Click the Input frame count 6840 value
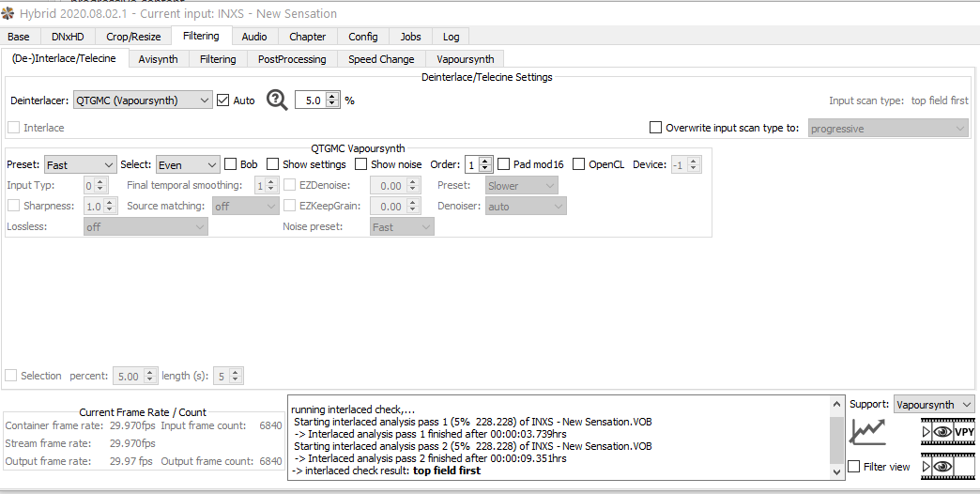This screenshot has width=980, height=494. (x=270, y=425)
